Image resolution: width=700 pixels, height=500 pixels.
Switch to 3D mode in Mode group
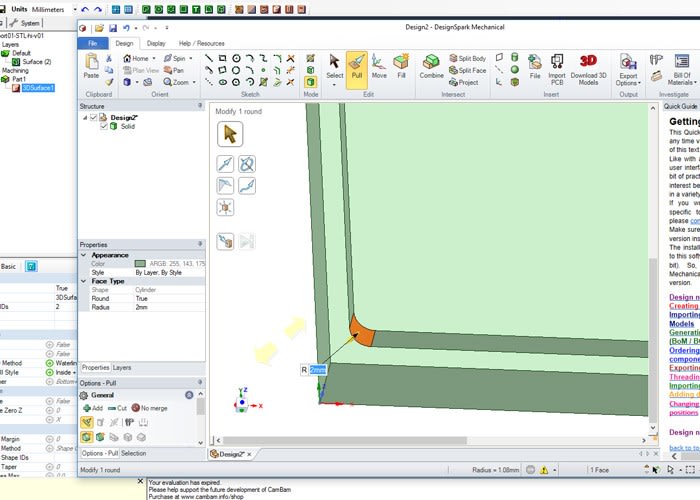[x=311, y=82]
